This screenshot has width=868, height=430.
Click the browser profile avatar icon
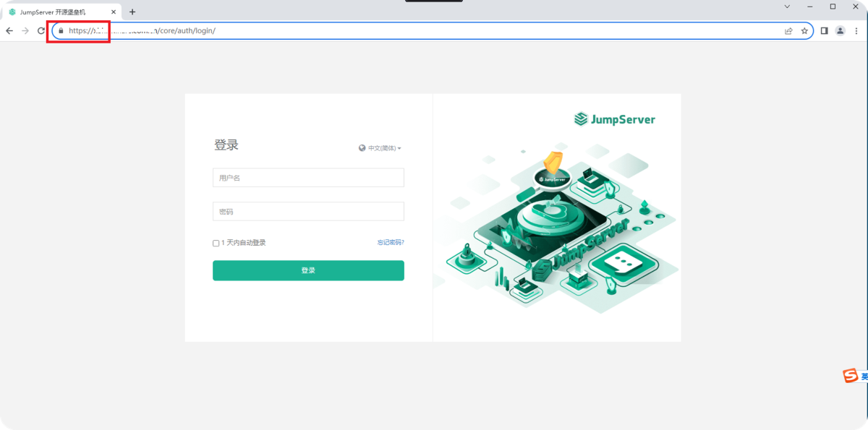840,30
